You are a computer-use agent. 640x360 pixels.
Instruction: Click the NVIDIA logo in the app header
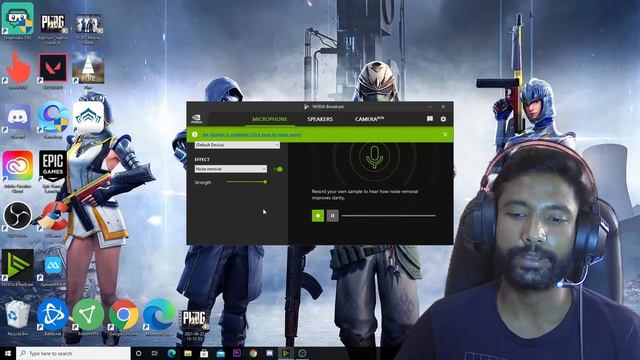[197, 119]
